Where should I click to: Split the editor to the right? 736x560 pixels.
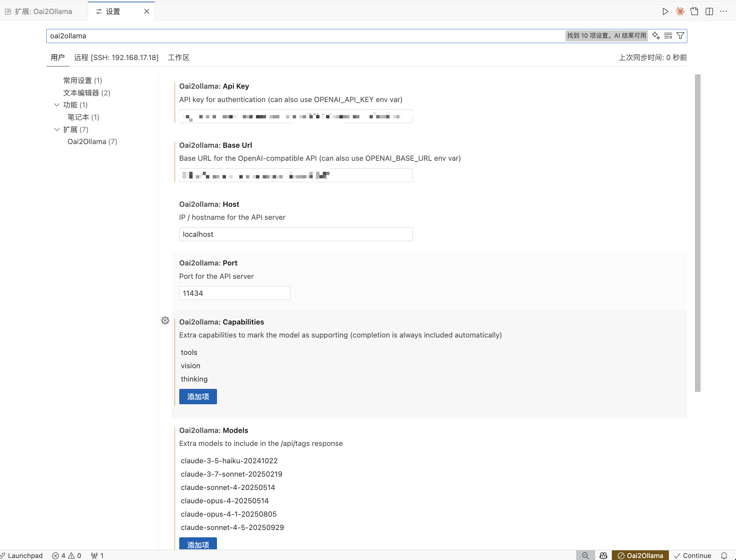tap(709, 12)
